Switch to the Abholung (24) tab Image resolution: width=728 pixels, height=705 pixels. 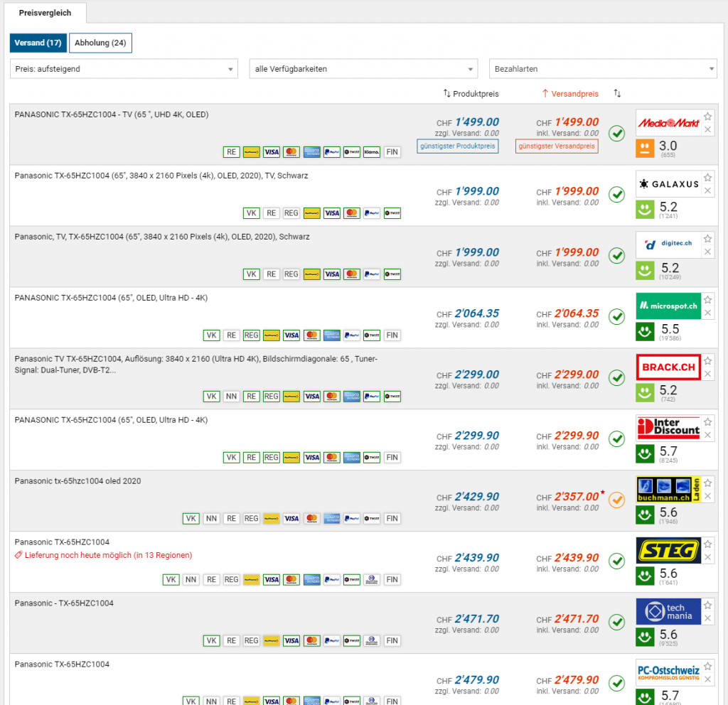(100, 43)
